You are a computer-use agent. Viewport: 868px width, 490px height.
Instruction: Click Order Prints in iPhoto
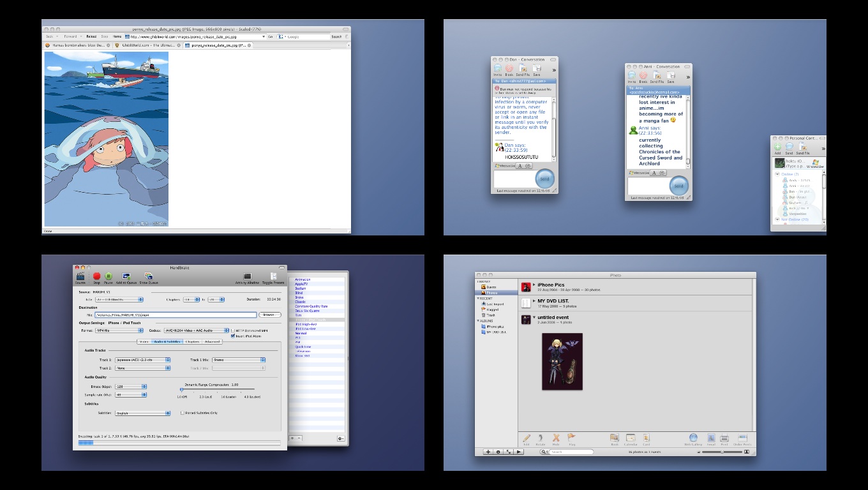coord(742,439)
